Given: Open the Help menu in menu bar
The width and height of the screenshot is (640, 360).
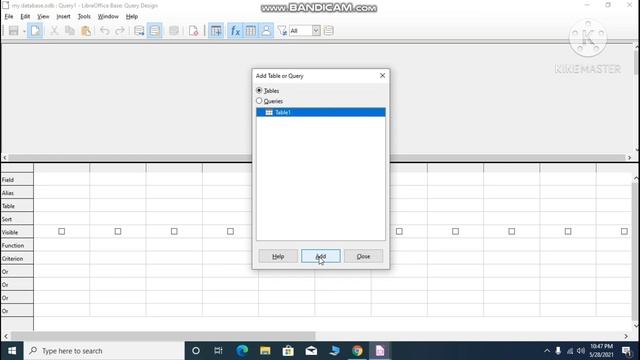Looking at the screenshot, I should pos(131,16).
